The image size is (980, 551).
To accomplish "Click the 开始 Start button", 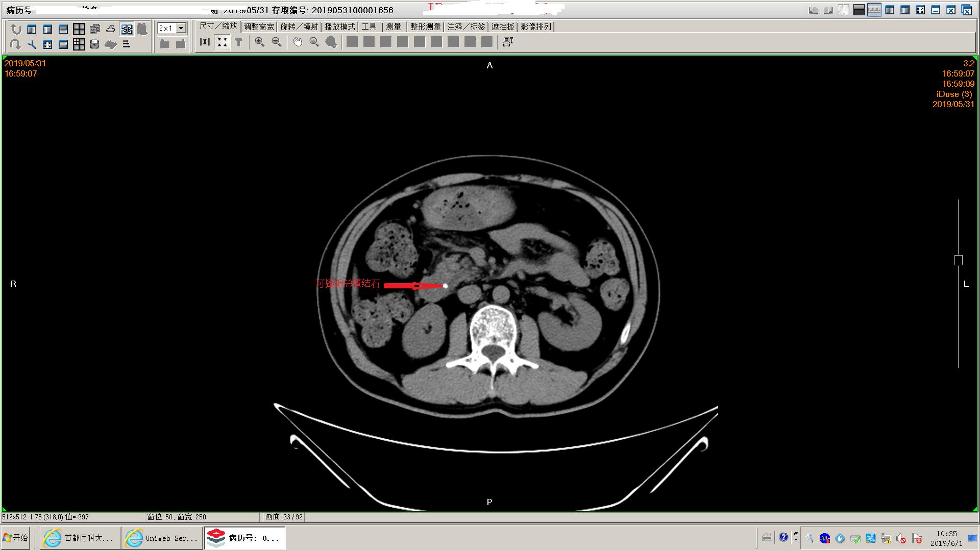I will [15, 538].
